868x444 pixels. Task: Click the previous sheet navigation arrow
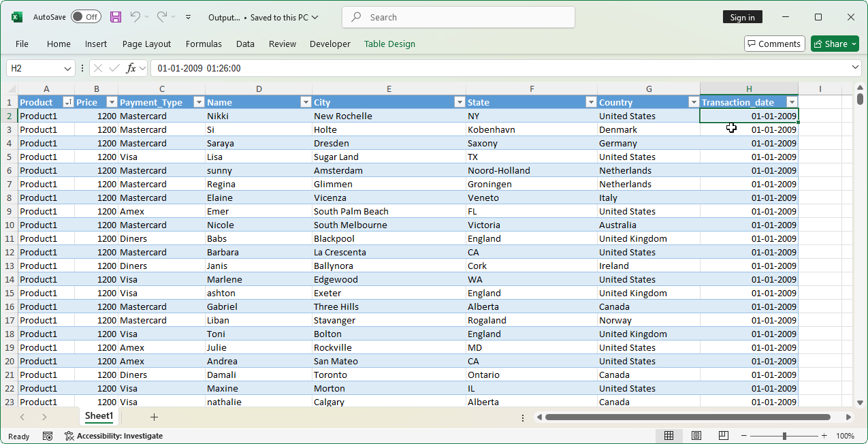click(x=22, y=417)
